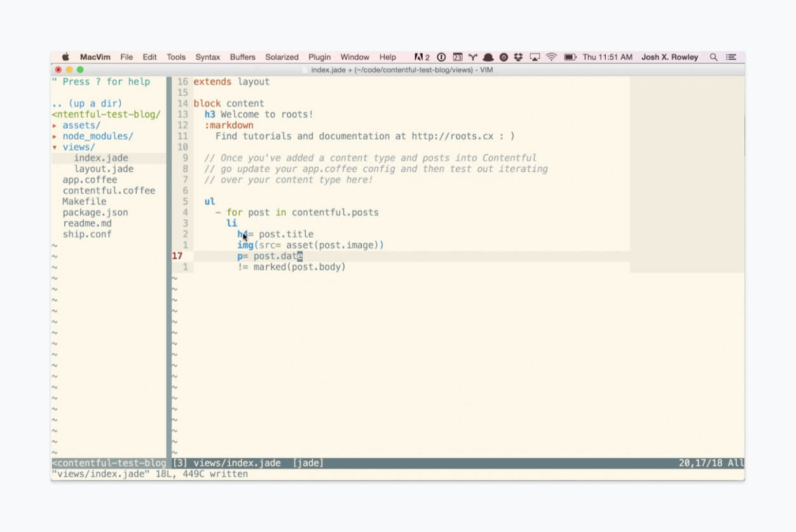
Task: Click the calendar date icon in menu bar
Action: 457,57
